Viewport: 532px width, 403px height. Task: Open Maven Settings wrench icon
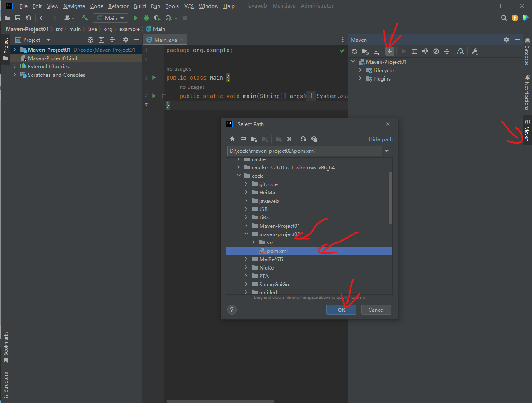click(475, 51)
